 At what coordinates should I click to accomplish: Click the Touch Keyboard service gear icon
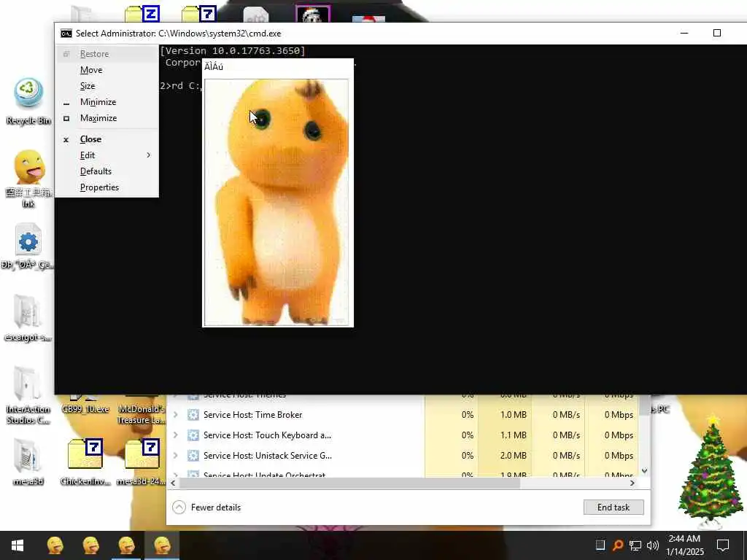coord(193,435)
